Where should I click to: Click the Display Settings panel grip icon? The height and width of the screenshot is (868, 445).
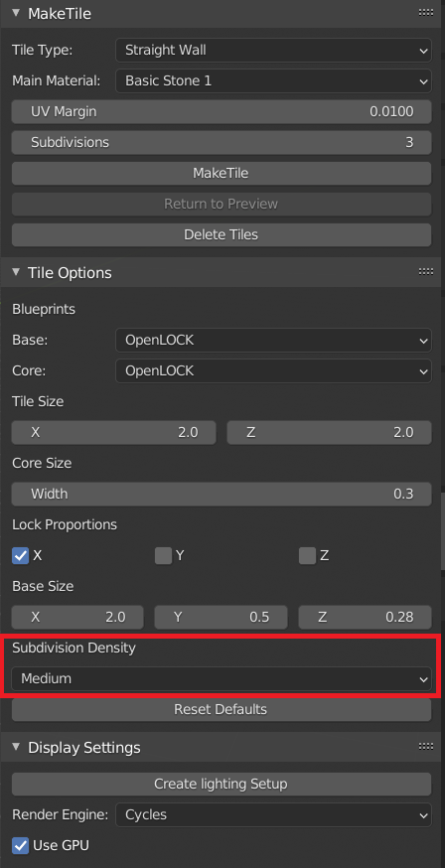tap(425, 747)
